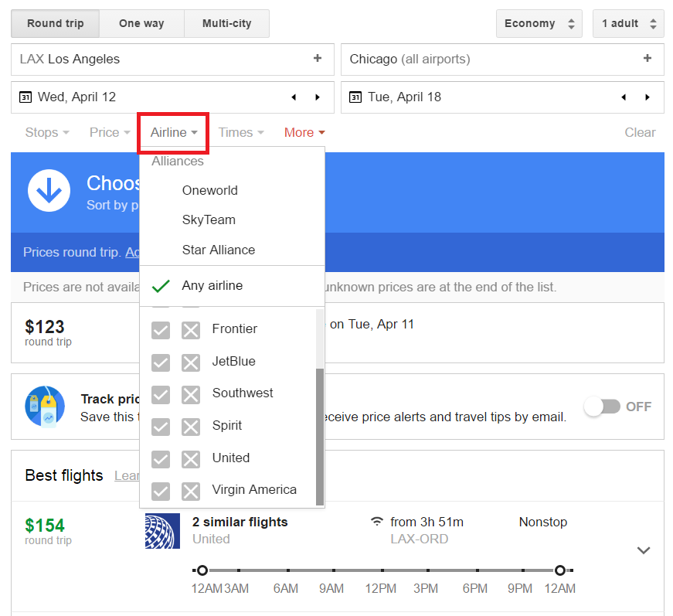The height and width of the screenshot is (616, 673).
Task: Open the Stops filter dropdown
Action: click(x=47, y=132)
